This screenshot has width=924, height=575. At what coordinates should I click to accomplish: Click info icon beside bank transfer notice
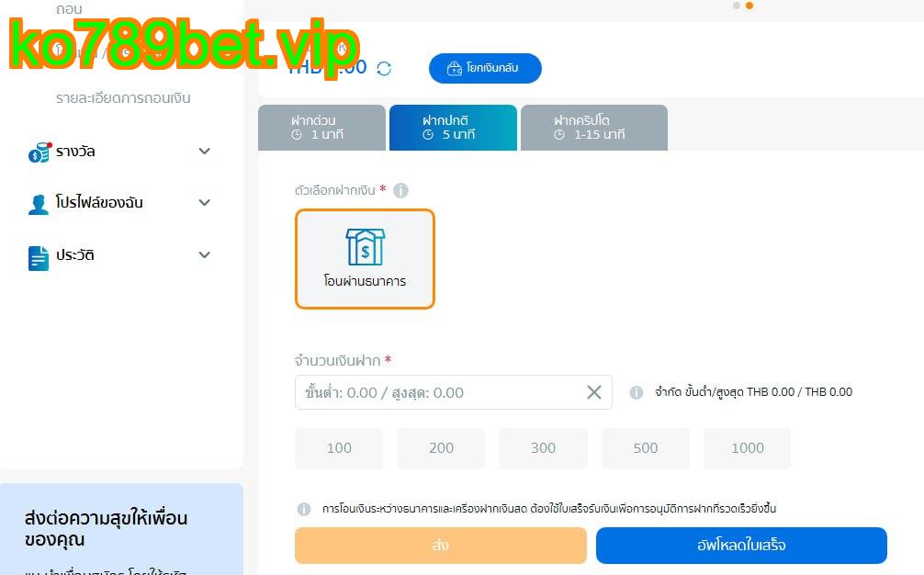(x=304, y=509)
